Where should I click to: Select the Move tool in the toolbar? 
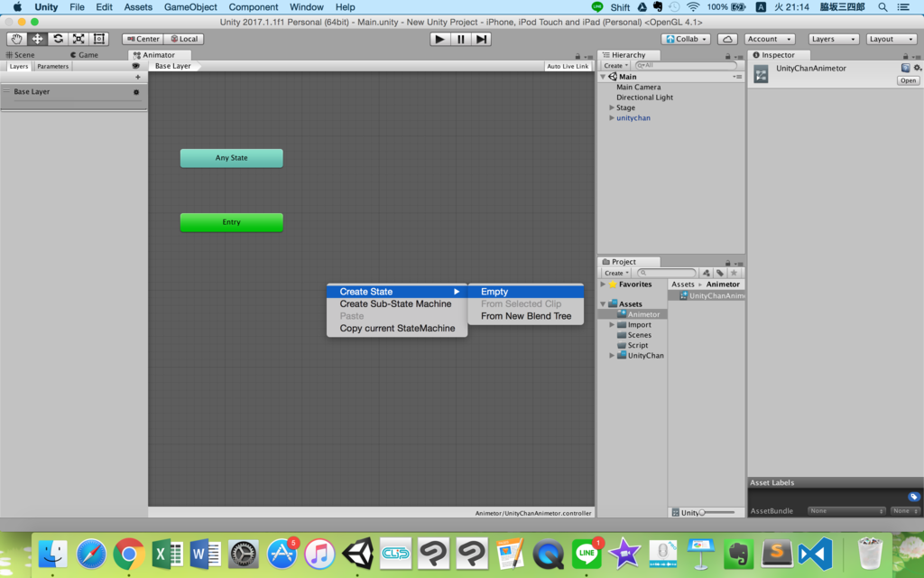[37, 39]
